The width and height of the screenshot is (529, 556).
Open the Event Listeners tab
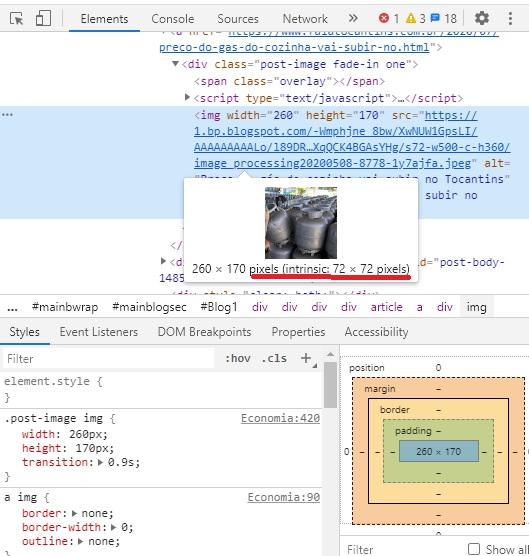[x=99, y=332]
